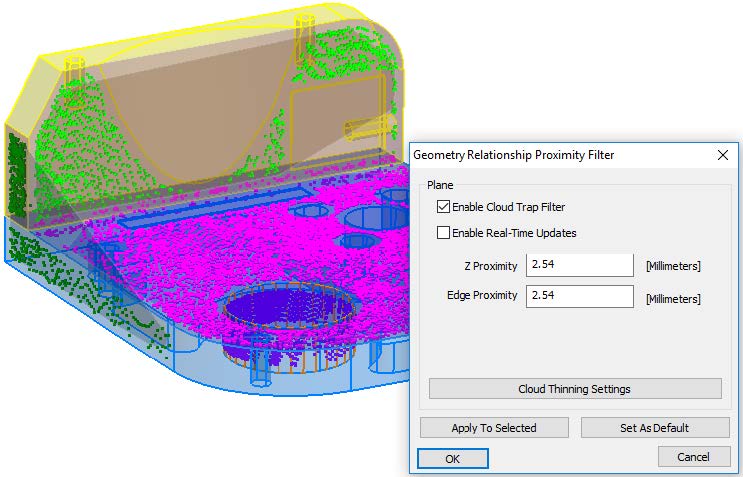743x477 pixels.
Task: Click the Edge Proximity label
Action: (x=482, y=295)
